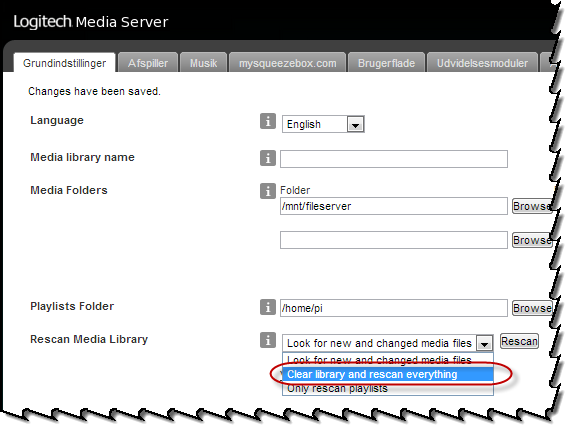Expand the rescan type dropdown arrow
The height and width of the screenshot is (432, 572).
(484, 343)
